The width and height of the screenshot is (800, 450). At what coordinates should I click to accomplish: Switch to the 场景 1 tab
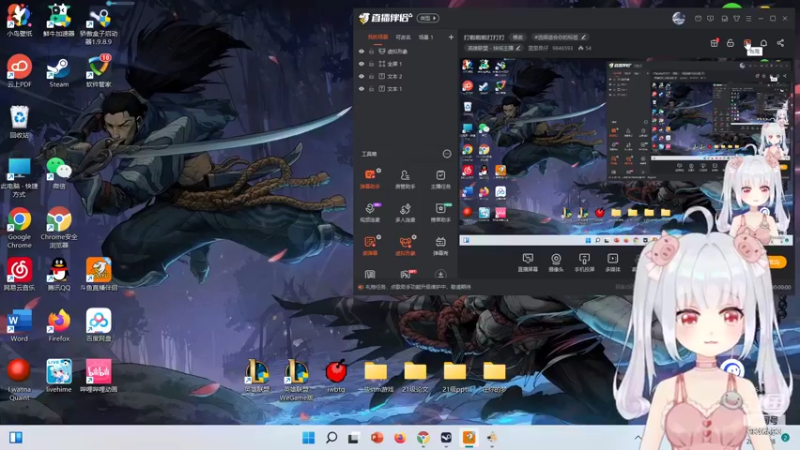[426, 37]
